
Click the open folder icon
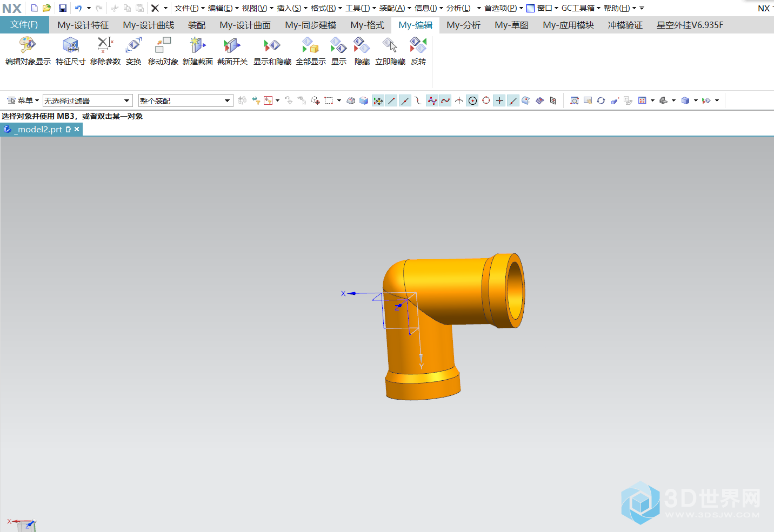tap(46, 8)
